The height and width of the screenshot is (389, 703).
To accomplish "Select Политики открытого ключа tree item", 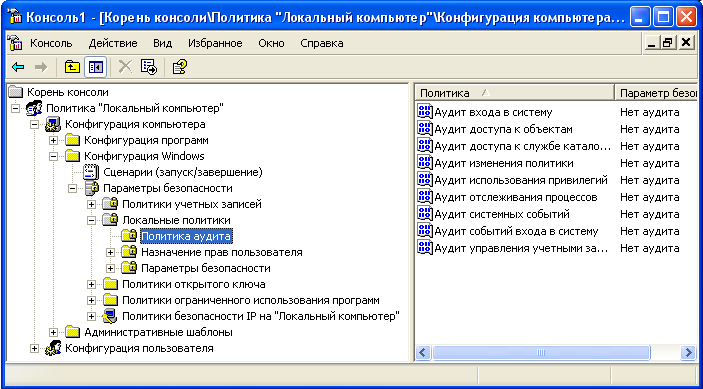I will tap(194, 284).
